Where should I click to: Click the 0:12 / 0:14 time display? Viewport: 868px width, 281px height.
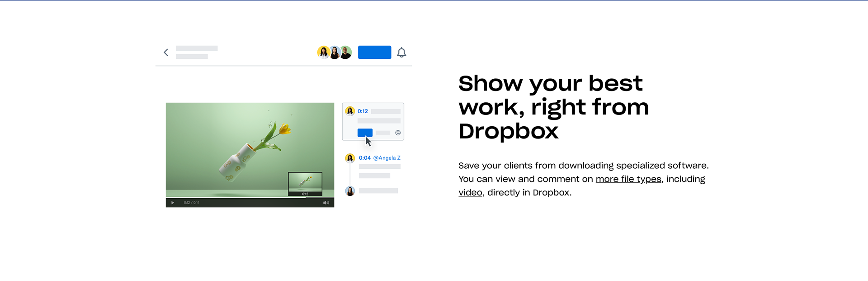(192, 203)
